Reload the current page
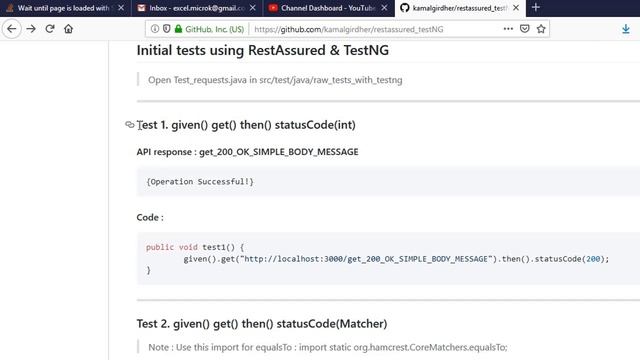Image resolution: width=640 pixels, height=360 pixels. 50,29
